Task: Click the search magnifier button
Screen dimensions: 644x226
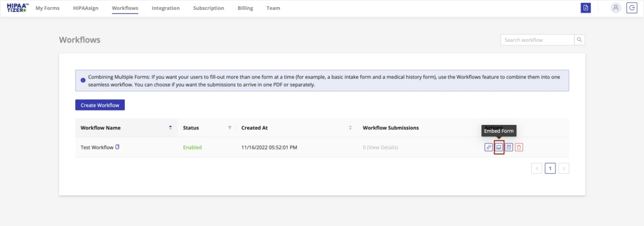Action: tap(579, 40)
